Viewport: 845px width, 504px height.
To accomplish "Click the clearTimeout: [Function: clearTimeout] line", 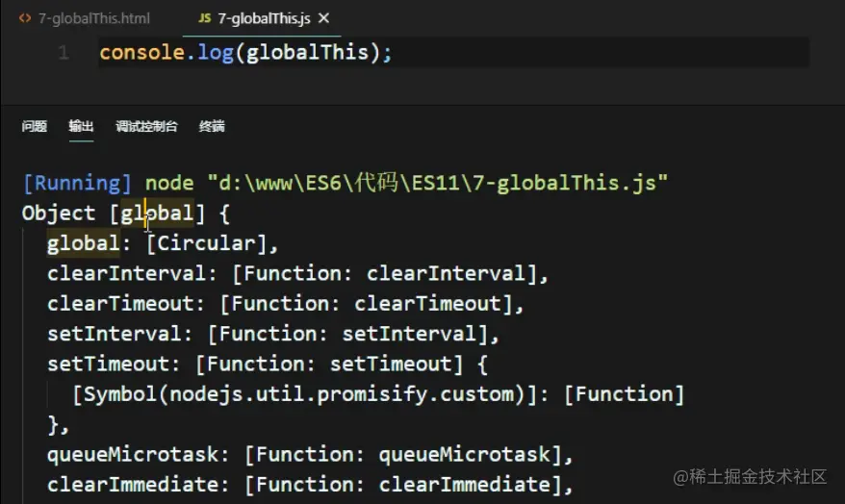I will (x=286, y=304).
